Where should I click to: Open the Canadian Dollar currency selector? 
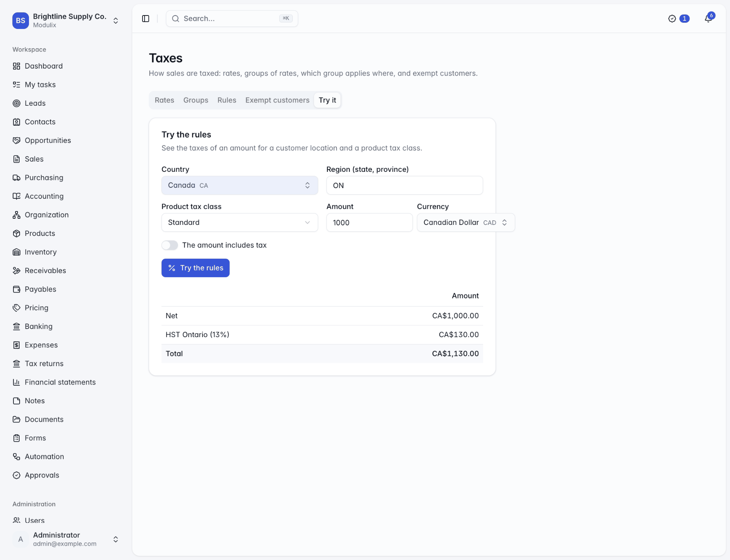466,222
